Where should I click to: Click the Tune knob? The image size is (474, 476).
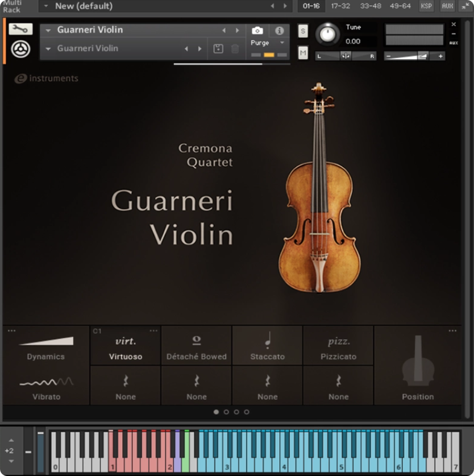point(327,34)
